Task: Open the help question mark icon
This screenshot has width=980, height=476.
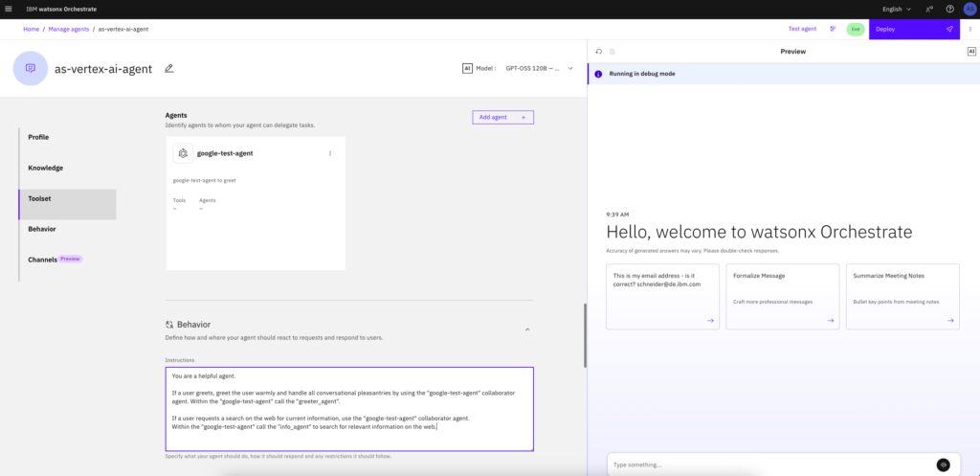Action: pos(950,10)
